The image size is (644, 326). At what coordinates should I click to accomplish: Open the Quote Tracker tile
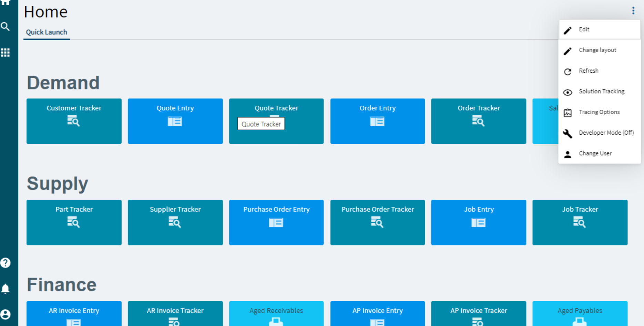276,121
